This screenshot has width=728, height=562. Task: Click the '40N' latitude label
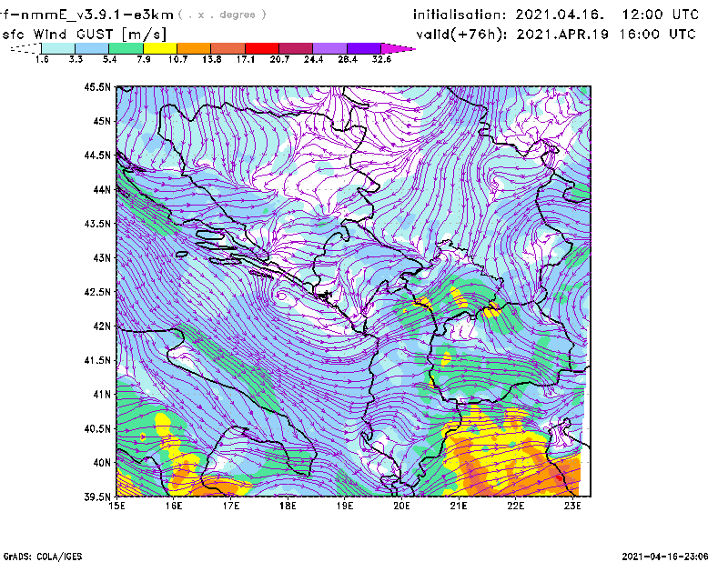click(102, 463)
